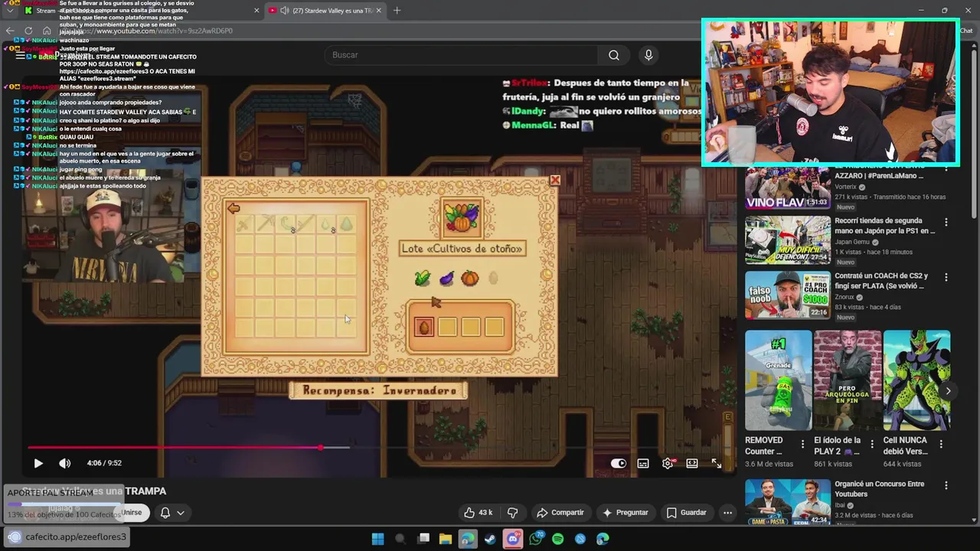Switch to theater mode view

[692, 463]
